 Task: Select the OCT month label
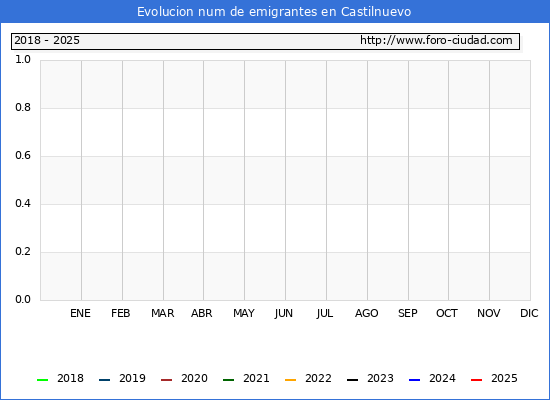click(x=447, y=313)
